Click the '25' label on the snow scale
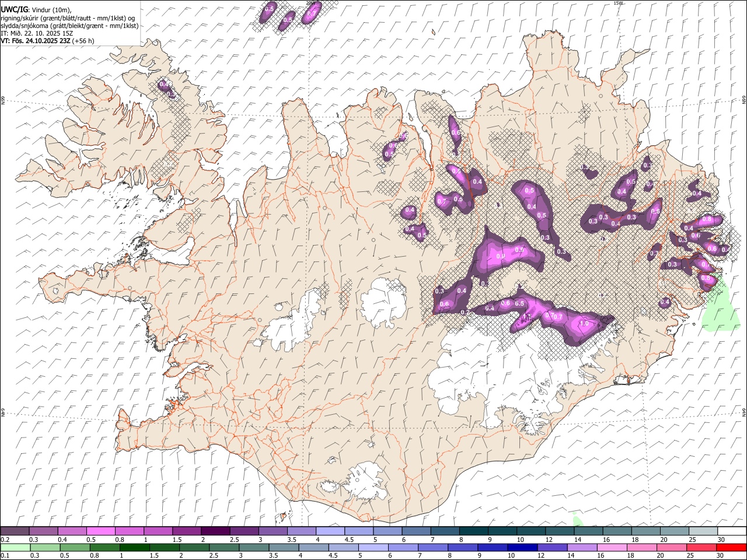This screenshot has width=747, height=560. click(x=692, y=540)
